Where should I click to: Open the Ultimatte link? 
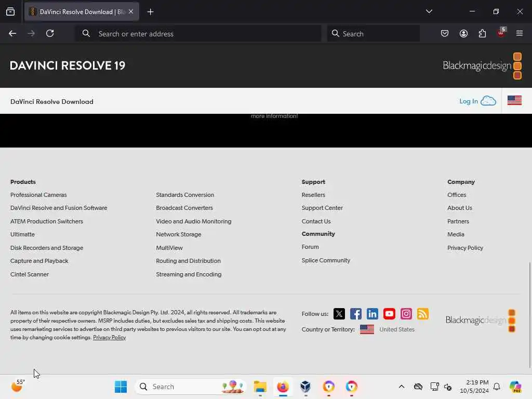click(x=22, y=234)
